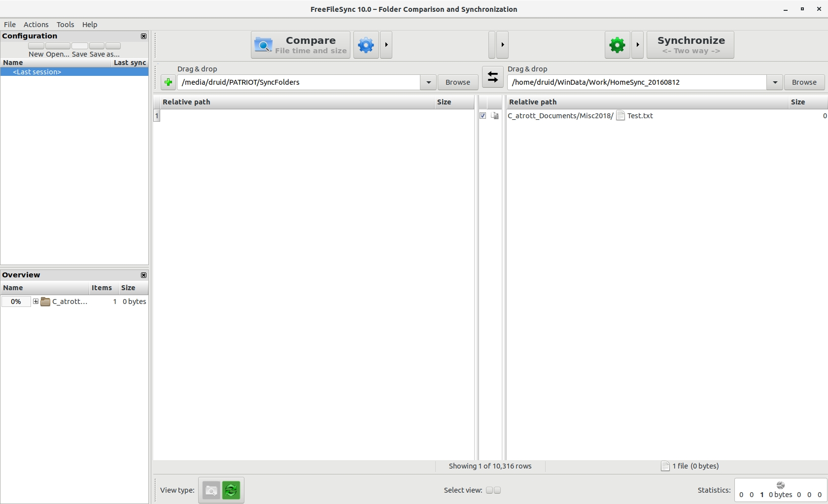This screenshot has width=828, height=504.
Task: Click the blank button right of Save as
Action: click(113, 46)
